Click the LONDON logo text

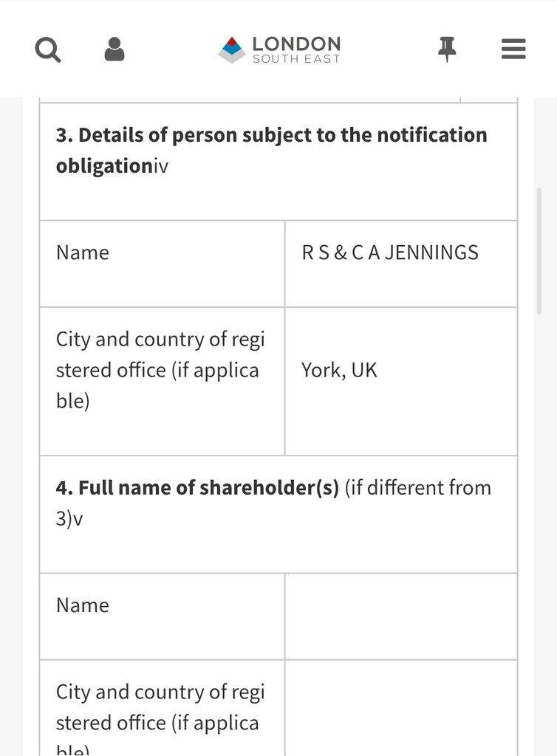pyautogui.click(x=296, y=44)
